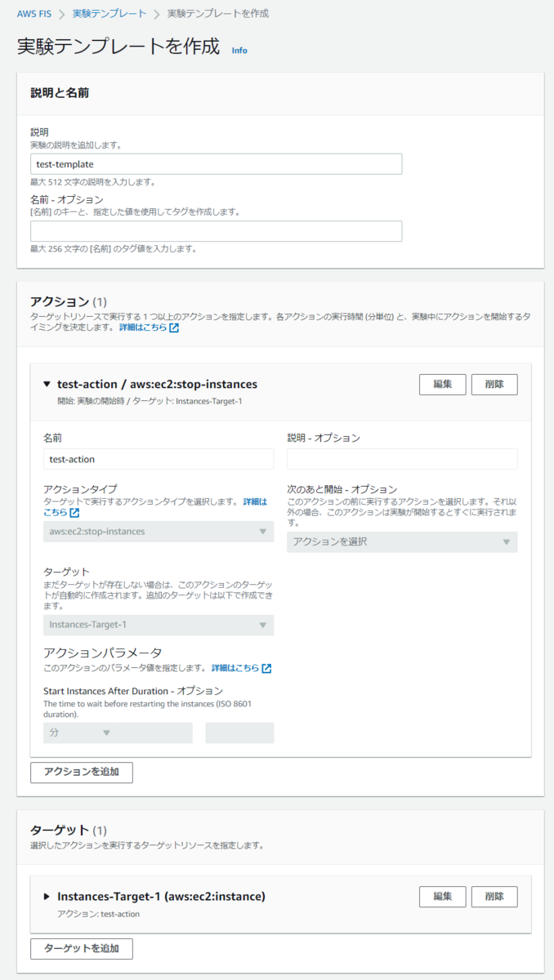Viewport: 554px width, 980px height.
Task: Open the 分 duration unit dropdown
Action: coord(118,733)
